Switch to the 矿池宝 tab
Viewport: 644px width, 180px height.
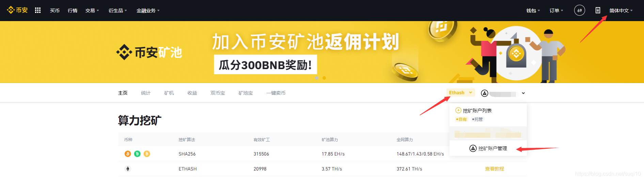point(246,93)
